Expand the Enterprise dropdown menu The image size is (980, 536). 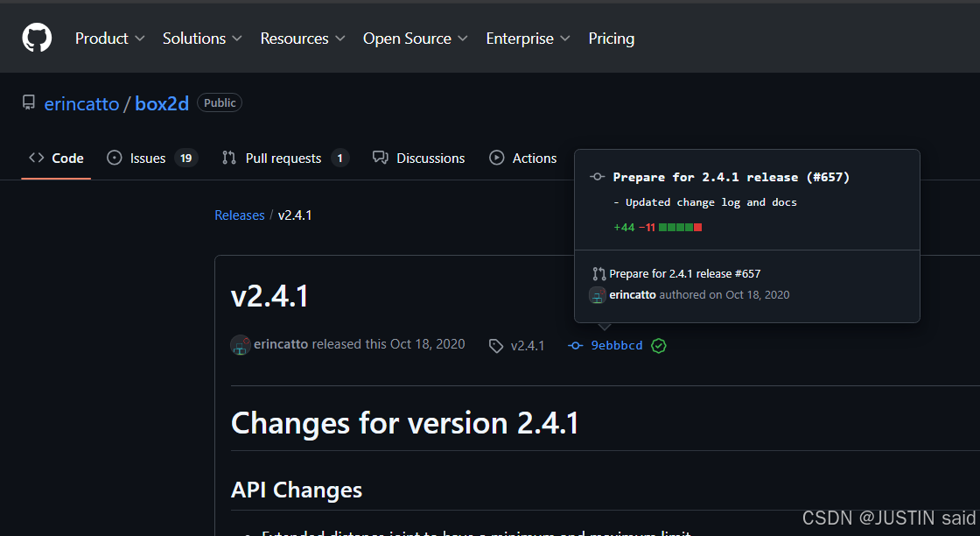click(x=528, y=39)
